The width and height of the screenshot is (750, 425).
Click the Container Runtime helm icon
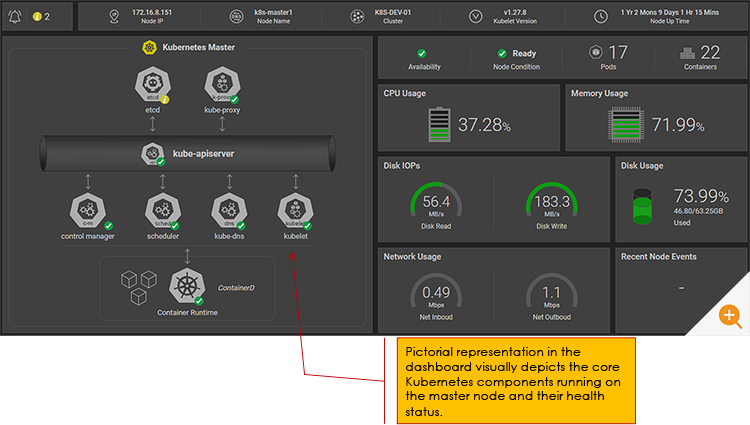coord(187,286)
